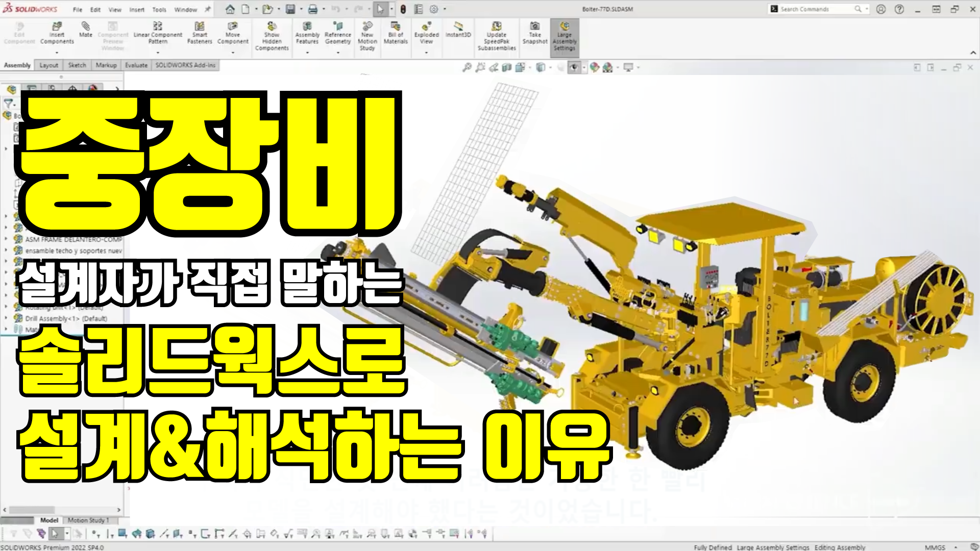Activate Move Component tool
Screen dimensions: 980x551
pos(233,33)
